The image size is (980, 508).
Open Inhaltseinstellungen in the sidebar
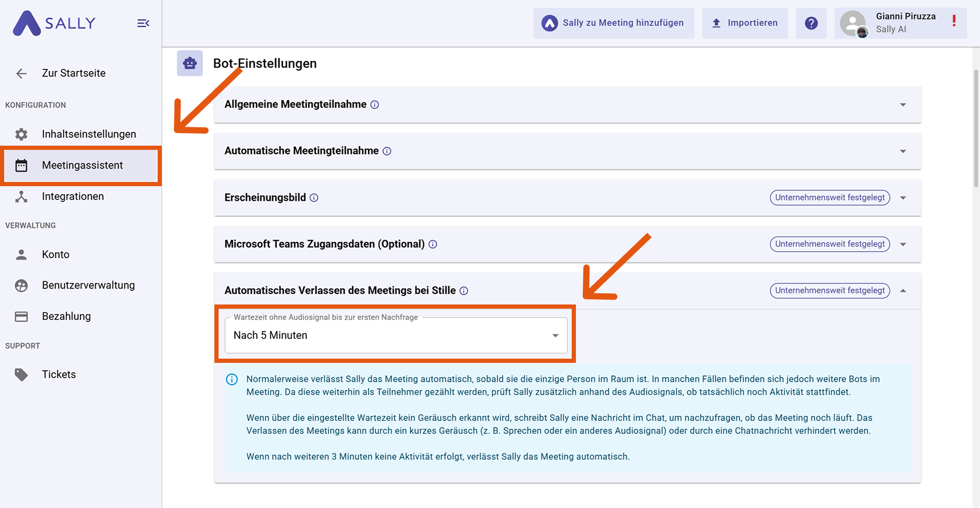(x=89, y=134)
